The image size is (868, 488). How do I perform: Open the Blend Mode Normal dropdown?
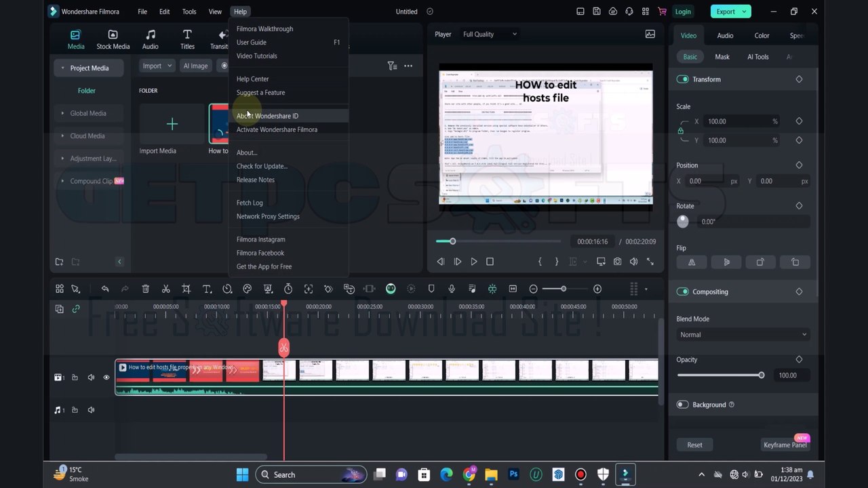743,335
